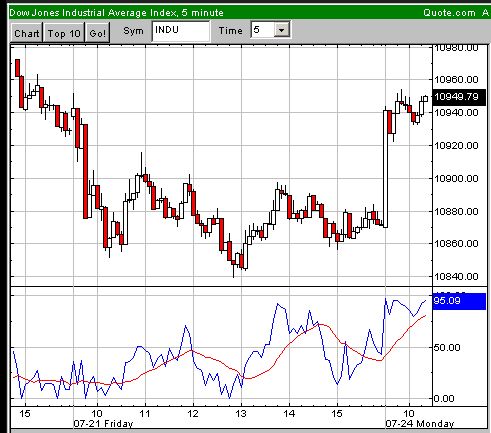Click the Chart button
The image size is (491, 433).
[x=27, y=33]
